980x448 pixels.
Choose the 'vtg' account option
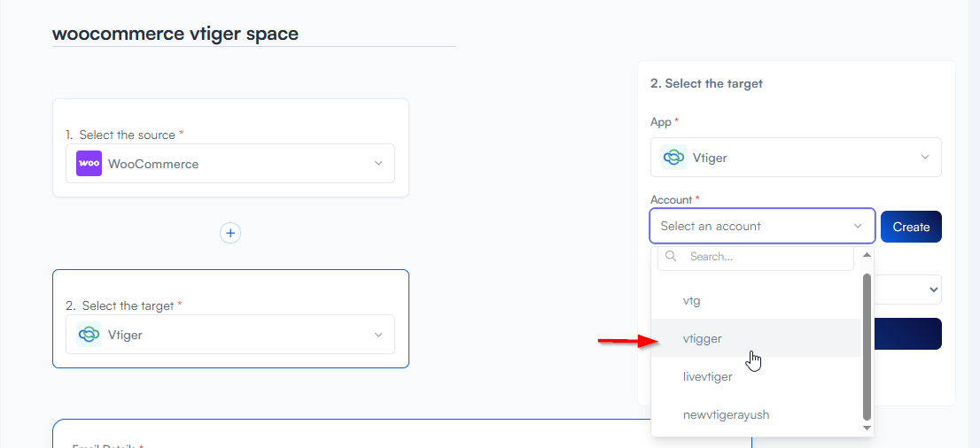pyautogui.click(x=692, y=301)
